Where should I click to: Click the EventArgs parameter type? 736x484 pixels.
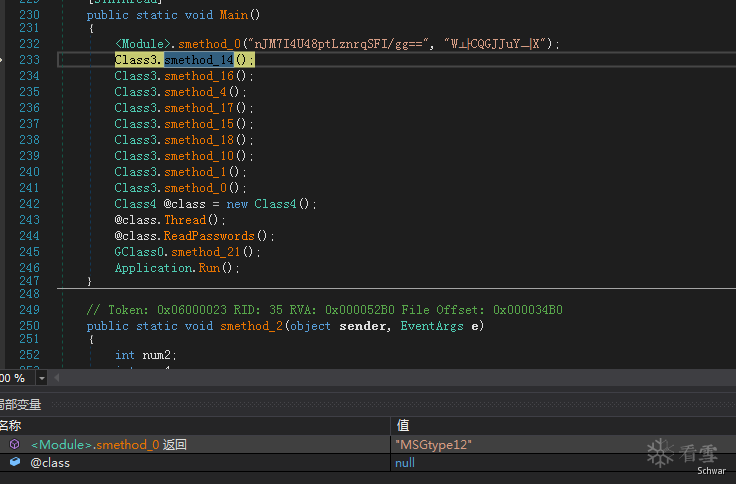[x=430, y=326]
